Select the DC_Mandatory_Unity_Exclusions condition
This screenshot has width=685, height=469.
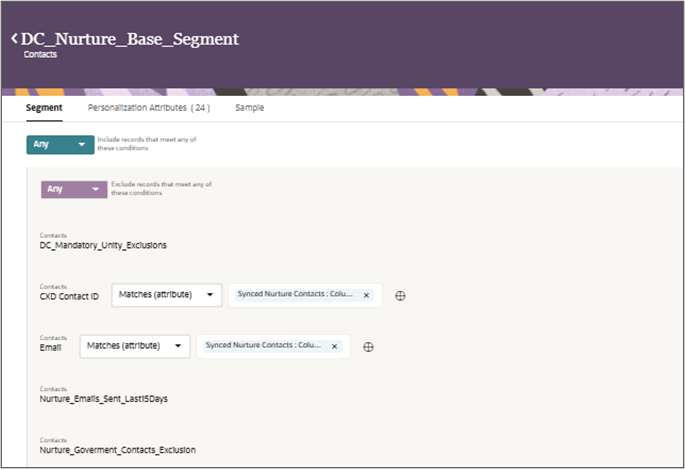(x=103, y=245)
